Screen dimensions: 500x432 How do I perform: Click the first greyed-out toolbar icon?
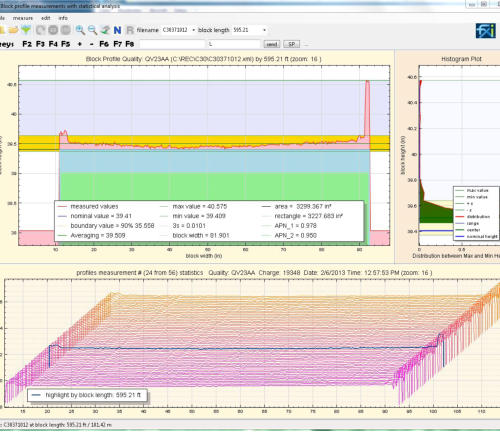(x=41, y=30)
